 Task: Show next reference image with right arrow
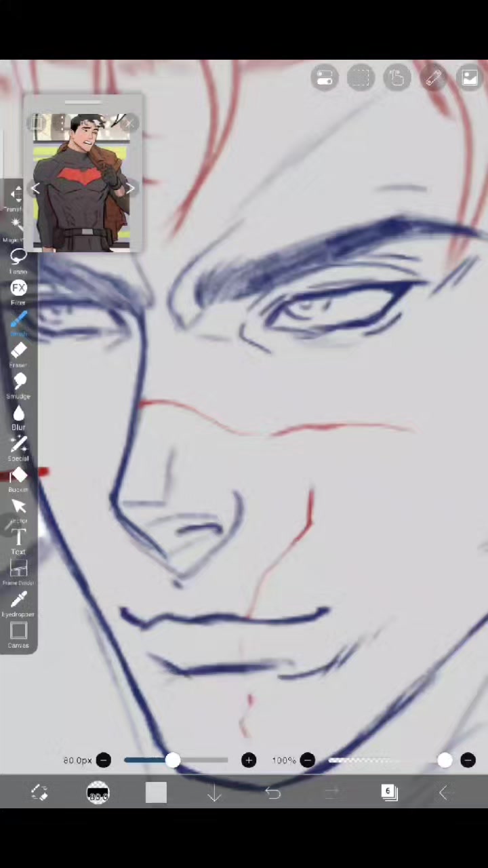click(129, 189)
